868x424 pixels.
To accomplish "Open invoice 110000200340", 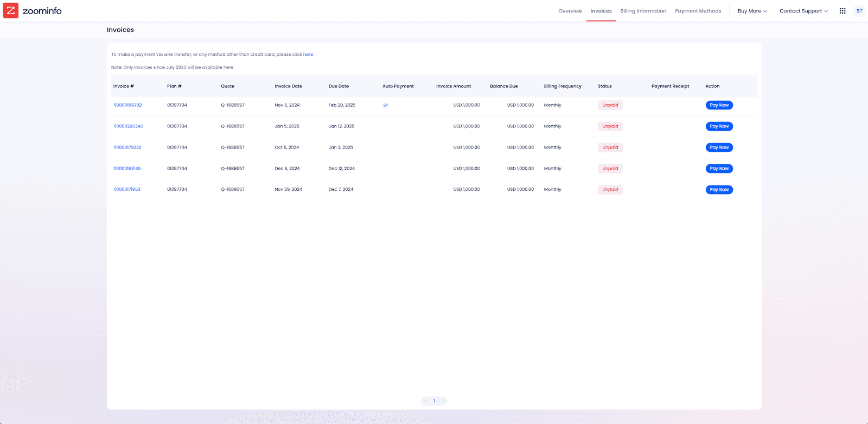I will point(128,126).
